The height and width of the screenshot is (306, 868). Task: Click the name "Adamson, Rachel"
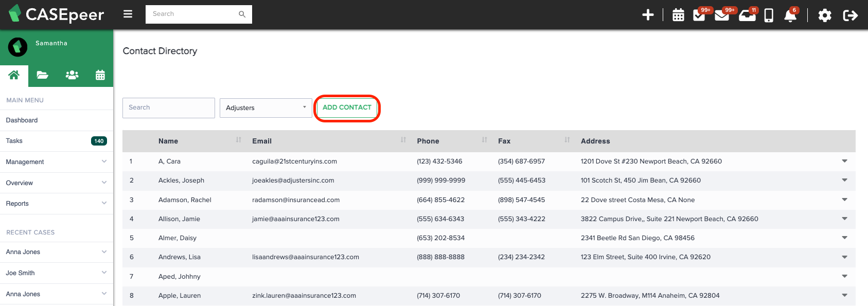click(x=185, y=200)
